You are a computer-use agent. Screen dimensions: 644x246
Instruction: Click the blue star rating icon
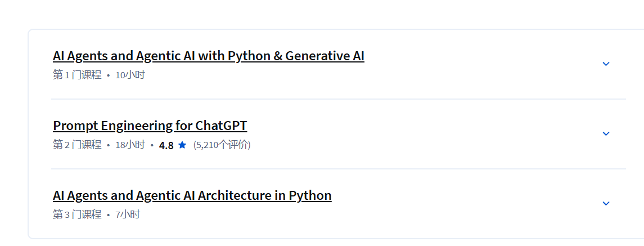(x=182, y=145)
